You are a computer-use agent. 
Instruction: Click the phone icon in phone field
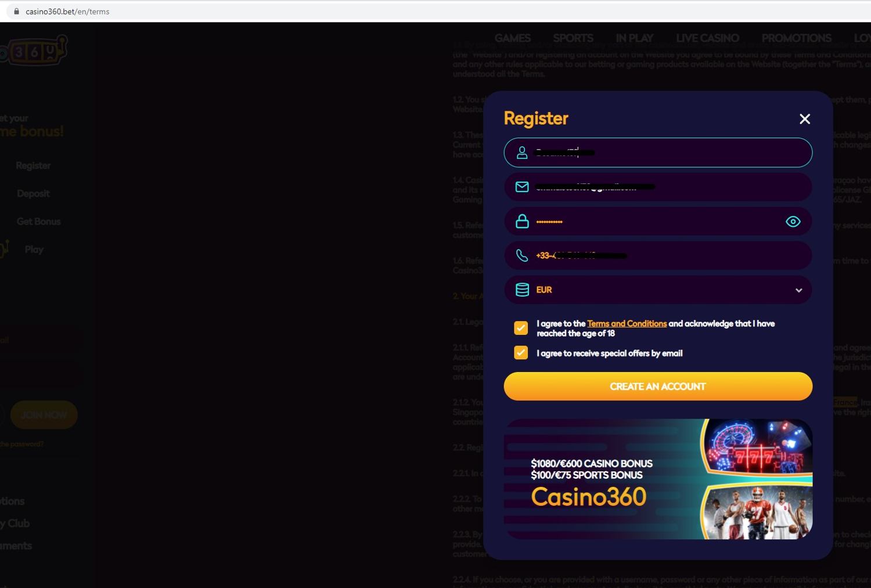click(x=522, y=255)
